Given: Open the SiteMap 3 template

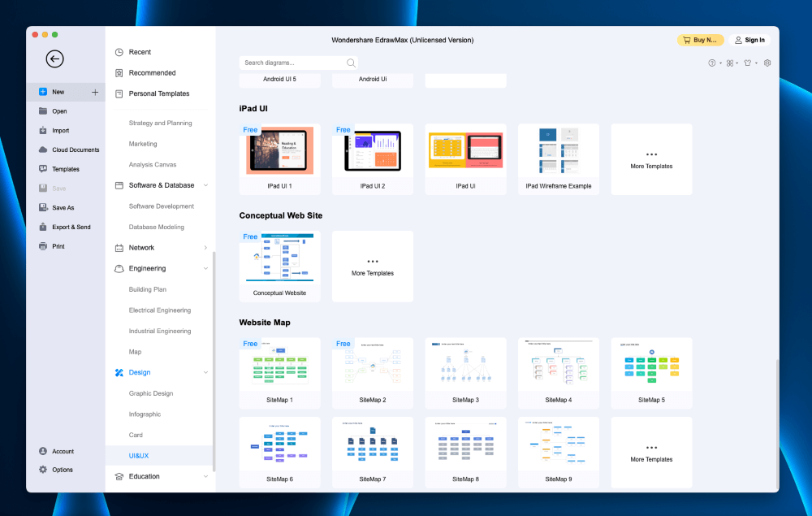Looking at the screenshot, I should pos(465,374).
